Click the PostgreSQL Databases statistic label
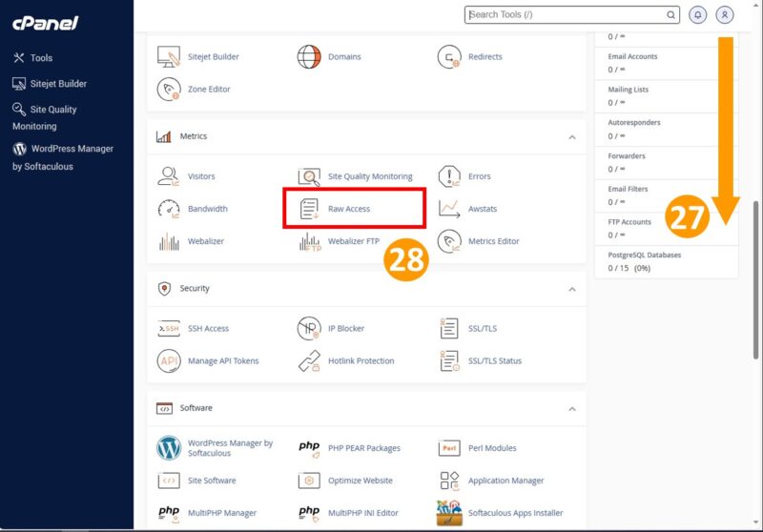Viewport: 763px width, 532px height. coord(645,255)
